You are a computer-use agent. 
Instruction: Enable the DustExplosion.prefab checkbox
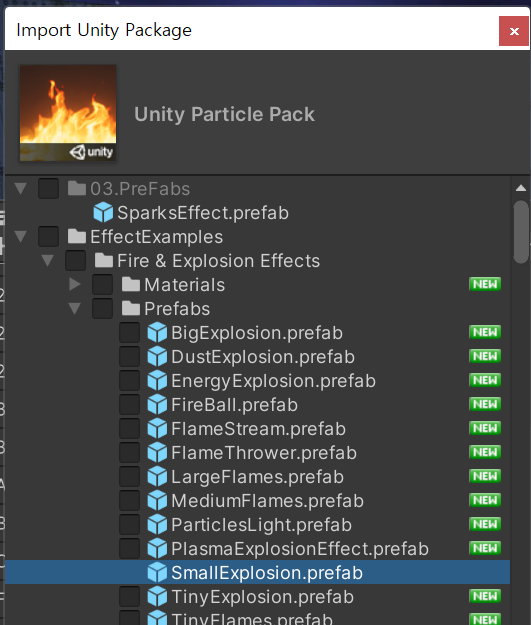(130, 356)
